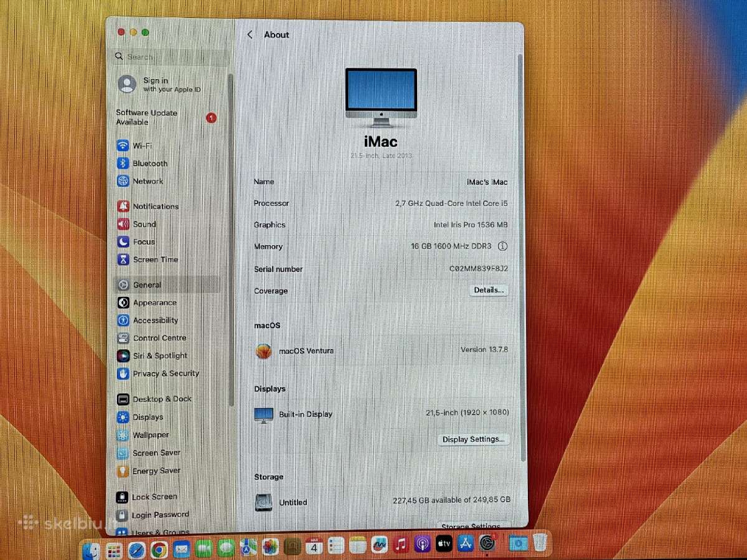Open Maps from the Dock

(248, 547)
